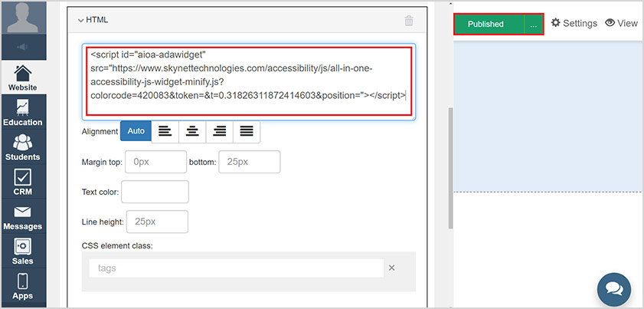Click the Published button
Screen dimensions: 644x309
489,25
